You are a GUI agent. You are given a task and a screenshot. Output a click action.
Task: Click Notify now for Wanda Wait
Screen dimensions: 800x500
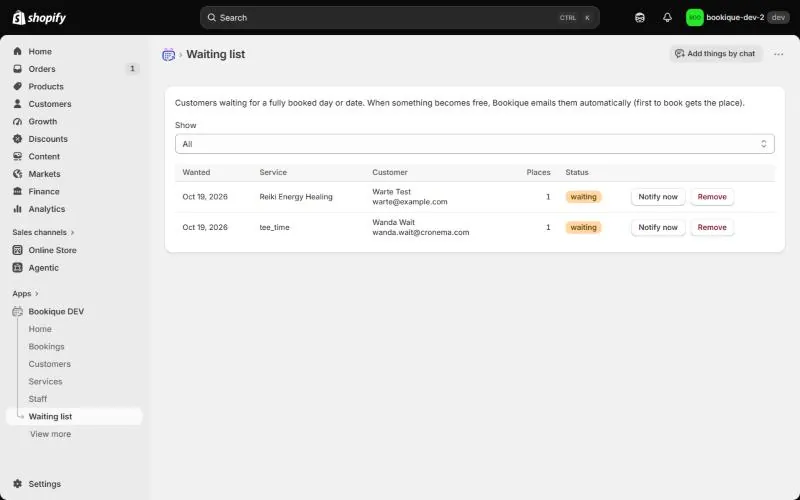coord(658,227)
